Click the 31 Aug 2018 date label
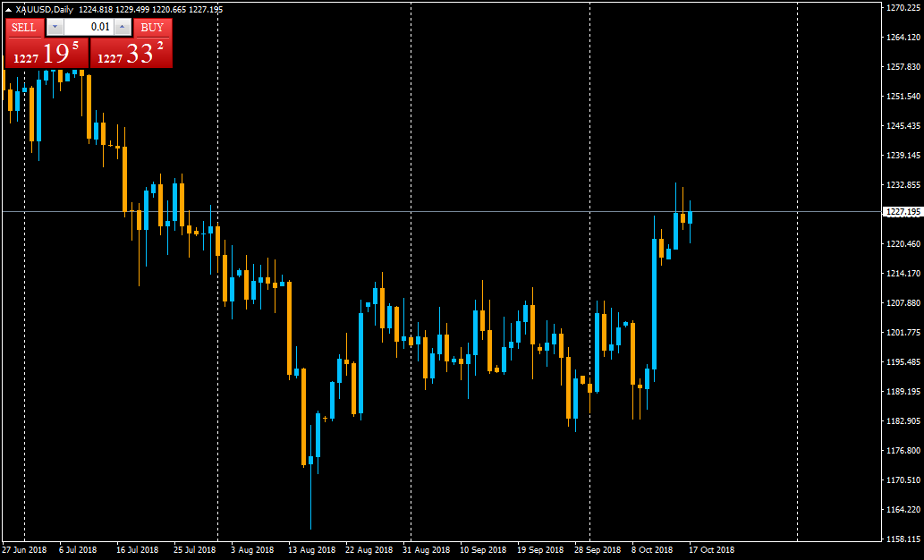The image size is (924, 560). (x=426, y=549)
